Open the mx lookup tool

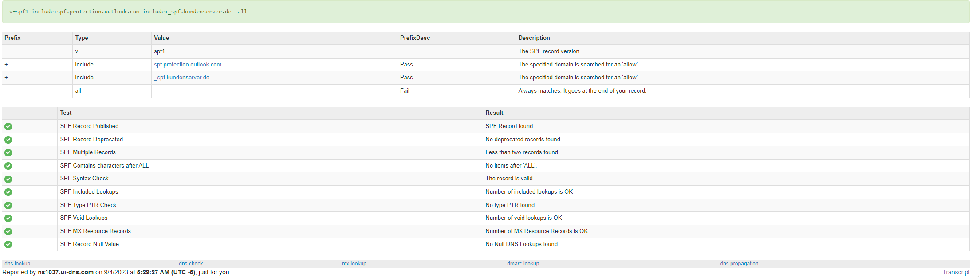point(354,264)
